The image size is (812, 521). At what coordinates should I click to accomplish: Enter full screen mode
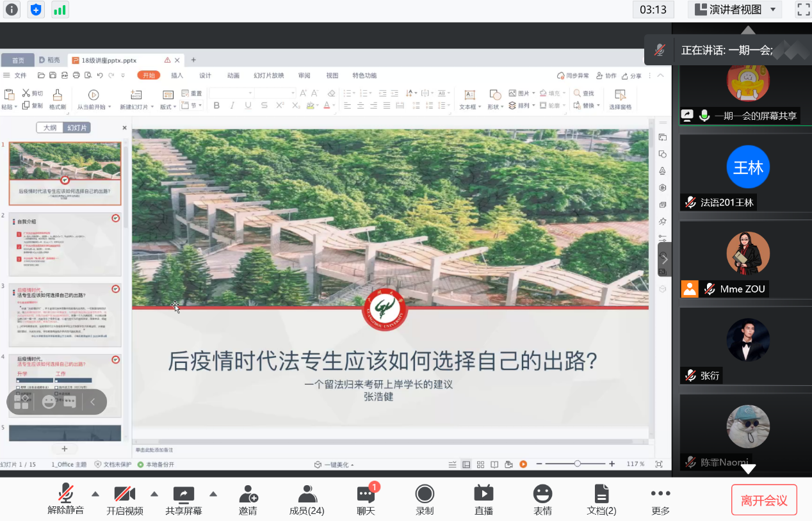pyautogui.click(x=803, y=10)
